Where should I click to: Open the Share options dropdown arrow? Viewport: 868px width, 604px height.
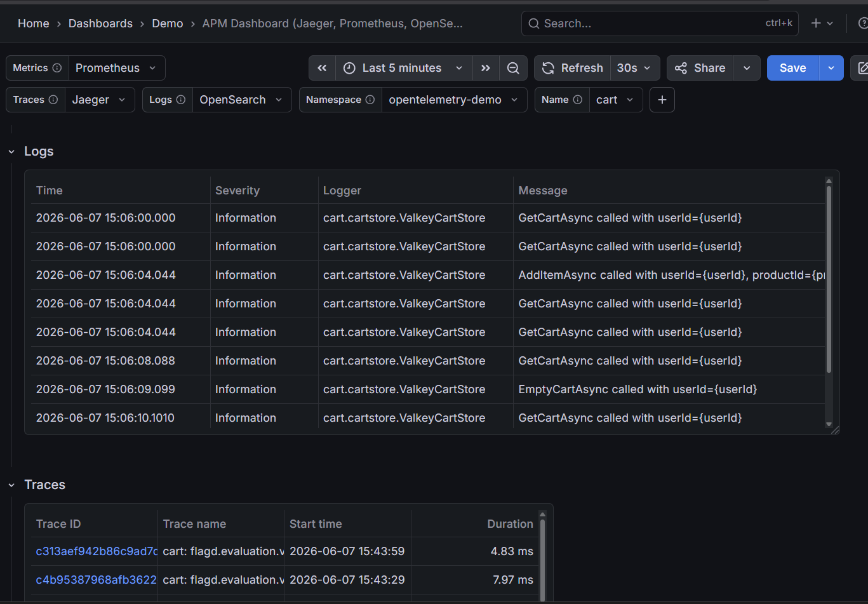pos(747,68)
